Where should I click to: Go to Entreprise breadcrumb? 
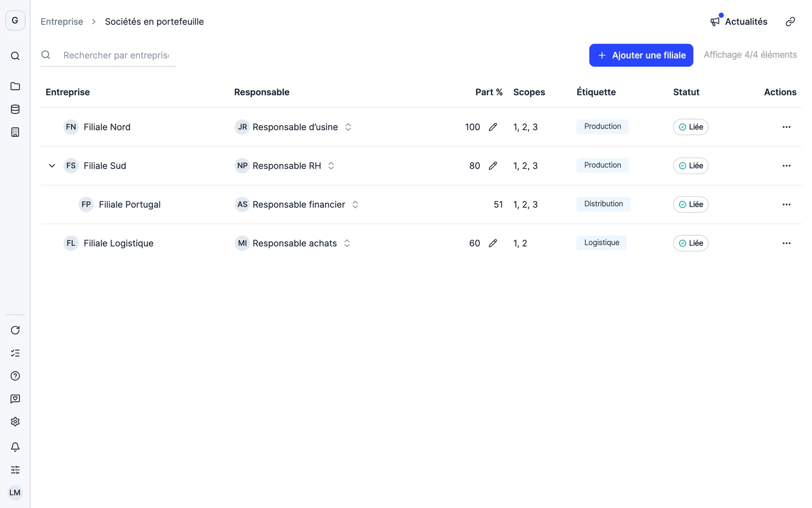[62, 22]
